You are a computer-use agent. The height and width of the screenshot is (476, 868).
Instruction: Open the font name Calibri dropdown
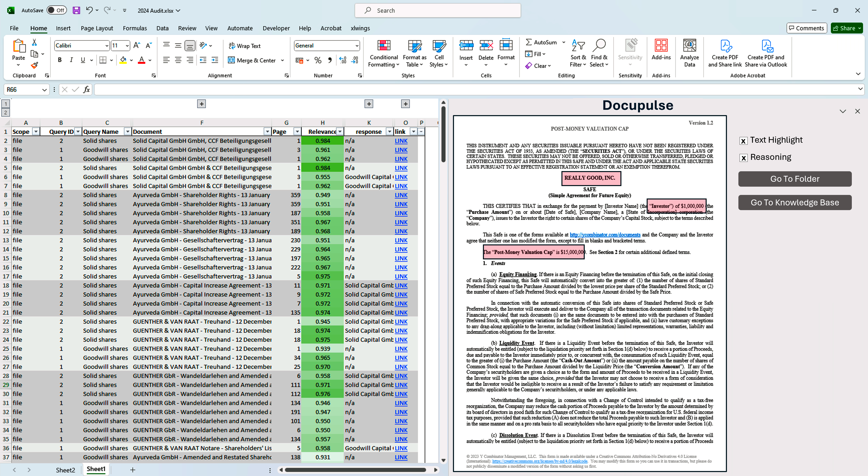tap(107, 46)
